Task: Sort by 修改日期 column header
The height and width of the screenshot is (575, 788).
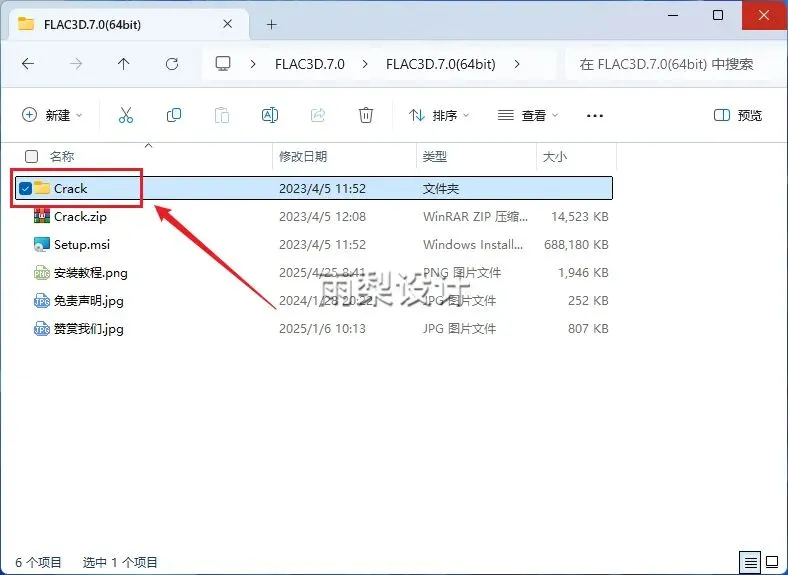Action: coord(303,156)
